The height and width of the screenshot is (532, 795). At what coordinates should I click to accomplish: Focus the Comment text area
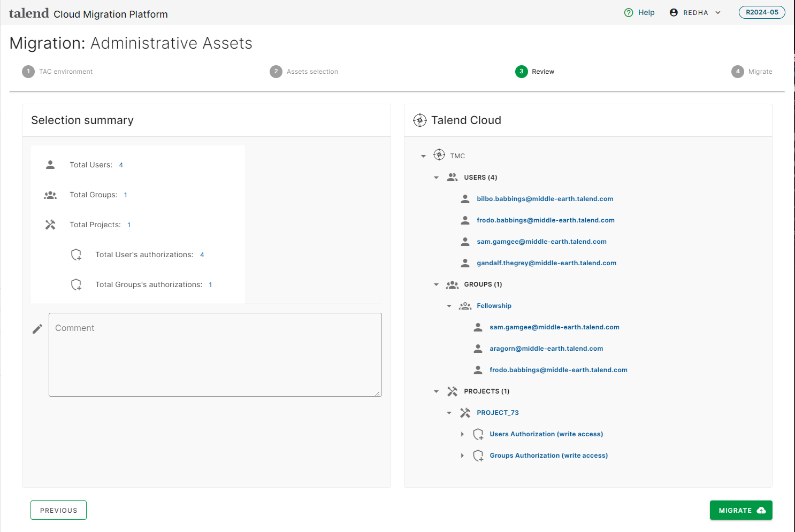[215, 354]
